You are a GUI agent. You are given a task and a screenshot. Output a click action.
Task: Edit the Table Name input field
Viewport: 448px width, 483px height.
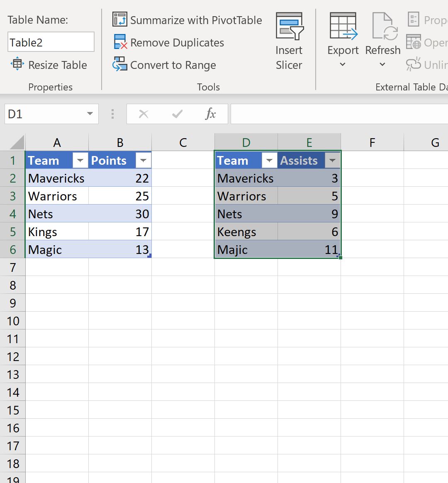(x=51, y=41)
